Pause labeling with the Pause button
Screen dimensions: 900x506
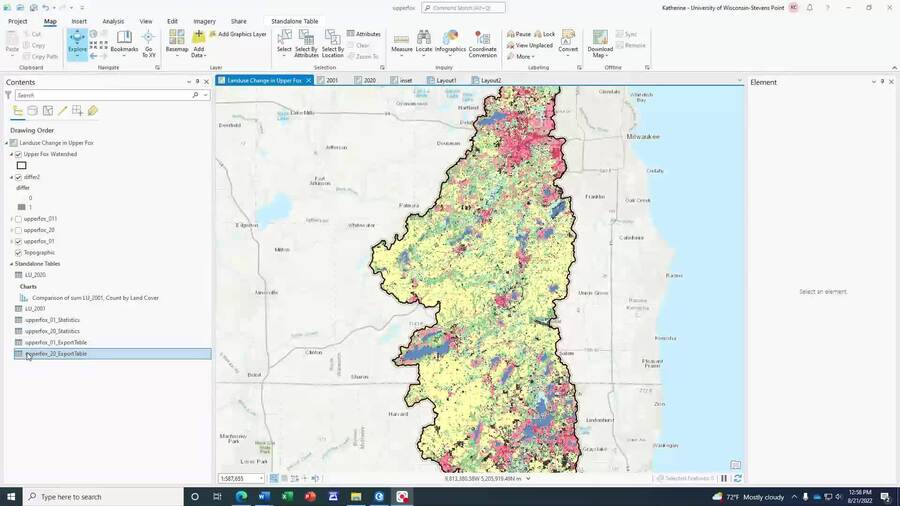[x=519, y=34]
